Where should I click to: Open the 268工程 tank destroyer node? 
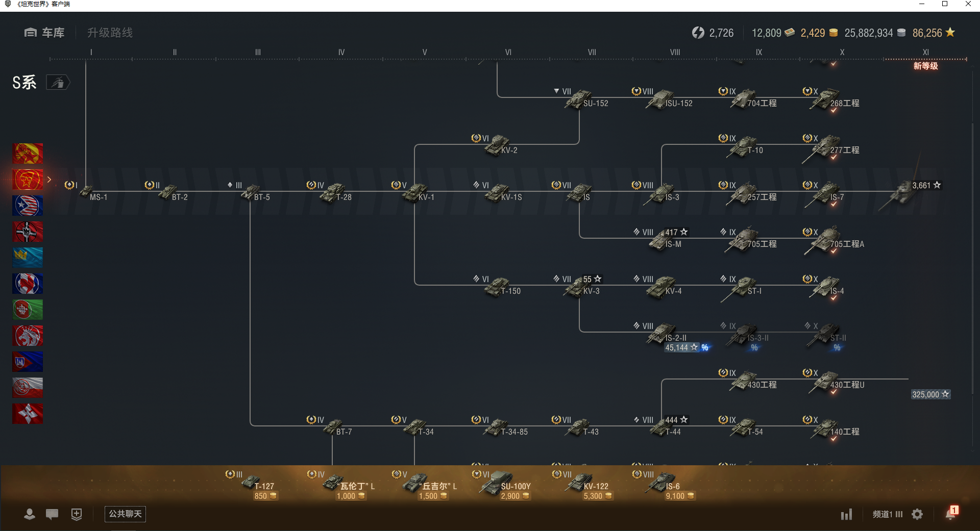point(831,99)
